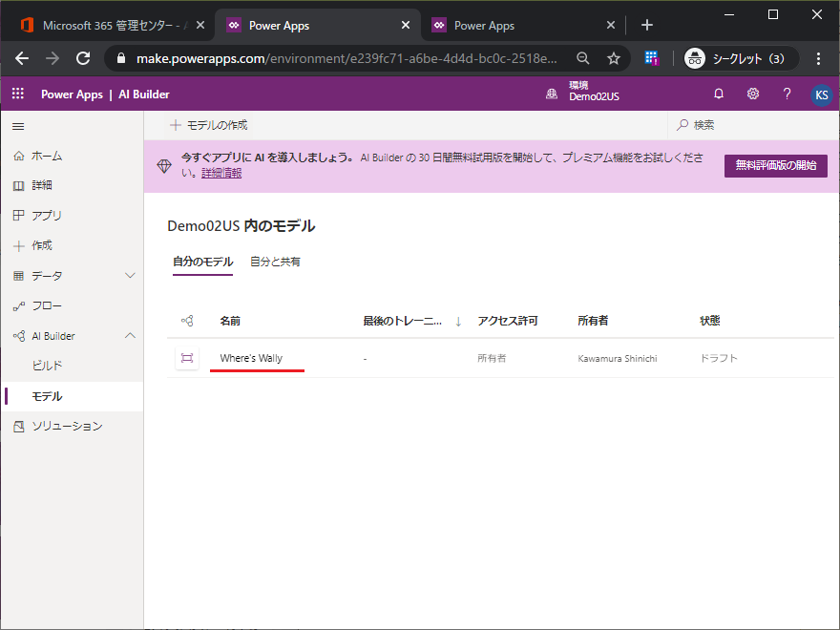Open the settings gear in the Power Apps header
Image resolution: width=840 pixels, height=630 pixels.
(x=753, y=94)
